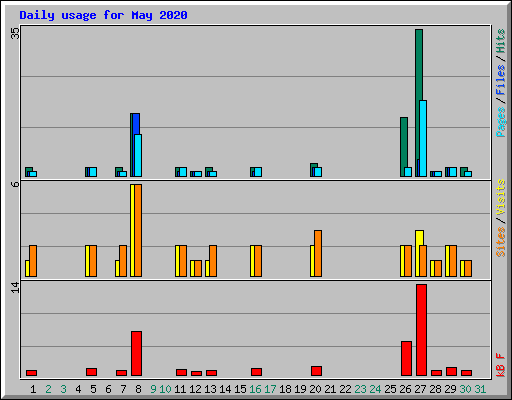Click day label '13' on the x-axis

(210, 389)
